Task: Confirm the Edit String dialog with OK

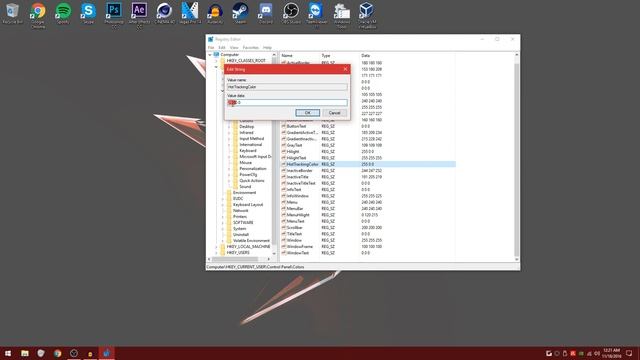Action: [x=307, y=113]
